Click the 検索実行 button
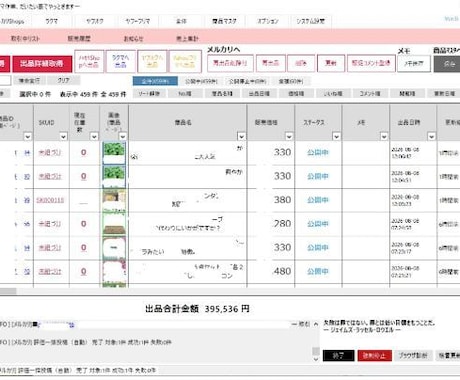This screenshot has height=380, width=460. 29,81
